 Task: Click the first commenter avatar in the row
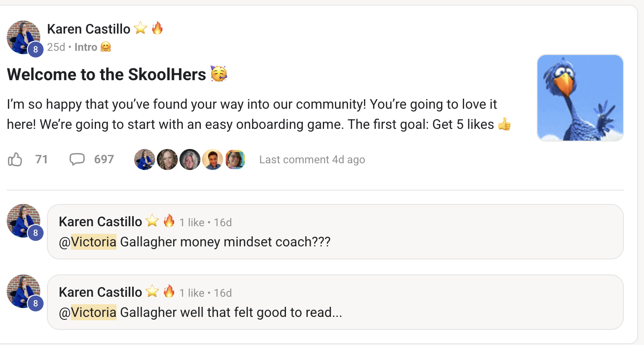pos(145,159)
